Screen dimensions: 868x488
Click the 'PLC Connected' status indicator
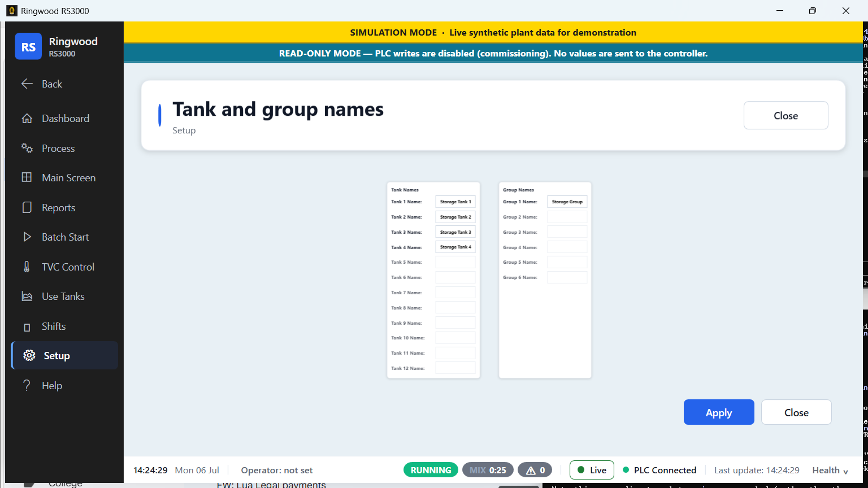click(x=659, y=470)
